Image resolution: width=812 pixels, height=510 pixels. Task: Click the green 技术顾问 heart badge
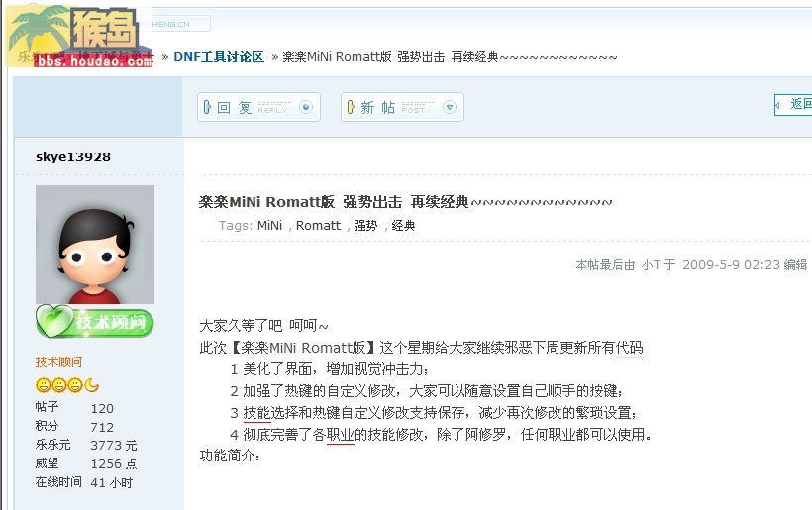[x=95, y=322]
